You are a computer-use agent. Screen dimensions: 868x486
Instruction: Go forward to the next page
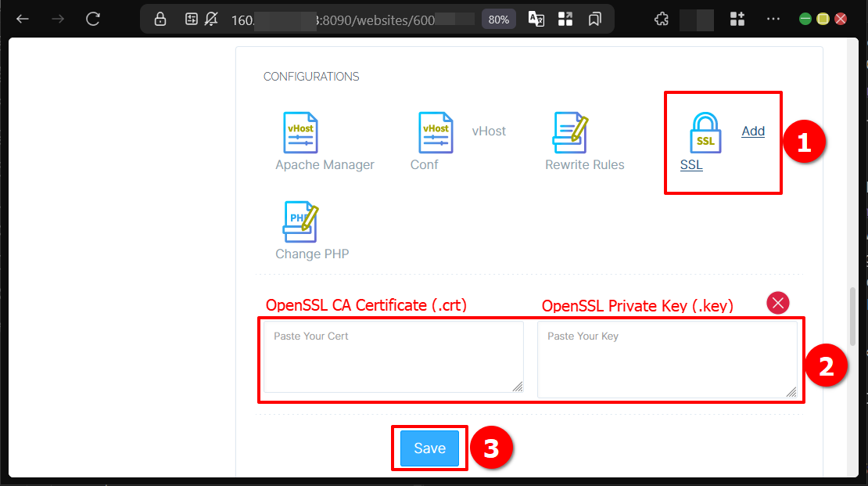pos(58,20)
